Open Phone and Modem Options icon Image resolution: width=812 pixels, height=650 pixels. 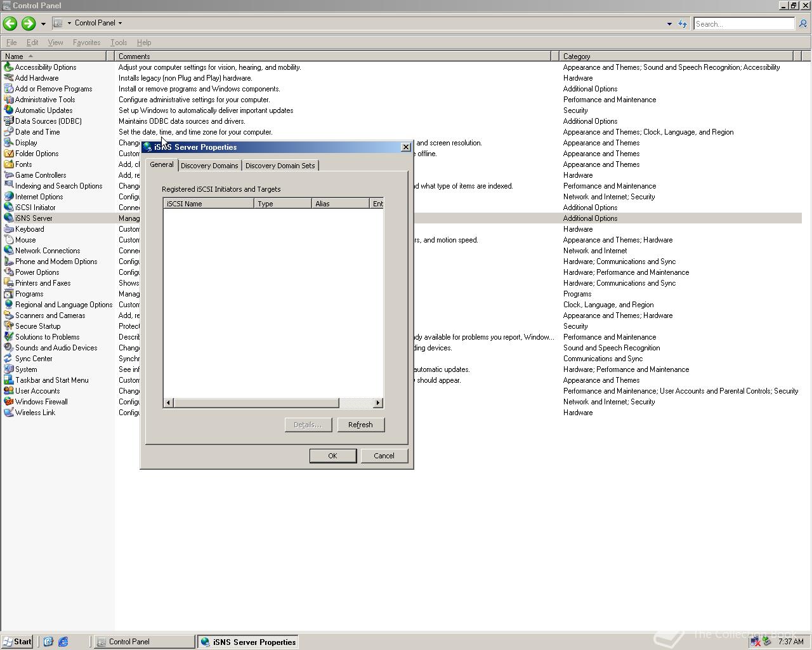pyautogui.click(x=9, y=262)
